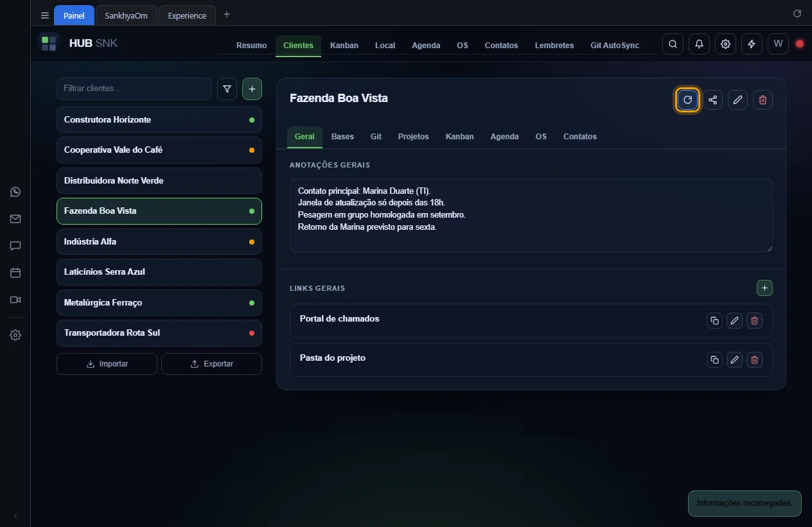Open the hamburger menu next to Painel
This screenshot has width=812, height=527.
(x=44, y=15)
